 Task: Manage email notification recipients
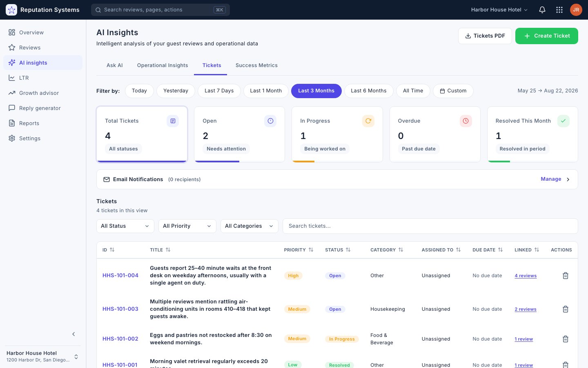(x=555, y=179)
